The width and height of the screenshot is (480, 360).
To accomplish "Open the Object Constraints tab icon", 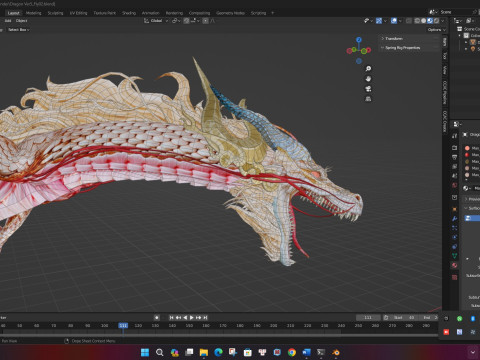I will pos(454,246).
